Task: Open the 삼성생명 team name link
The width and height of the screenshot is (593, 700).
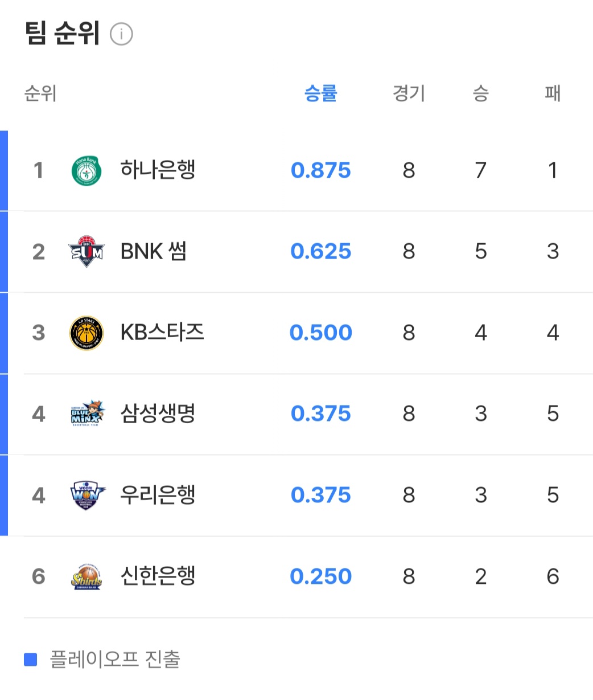Action: tap(158, 414)
